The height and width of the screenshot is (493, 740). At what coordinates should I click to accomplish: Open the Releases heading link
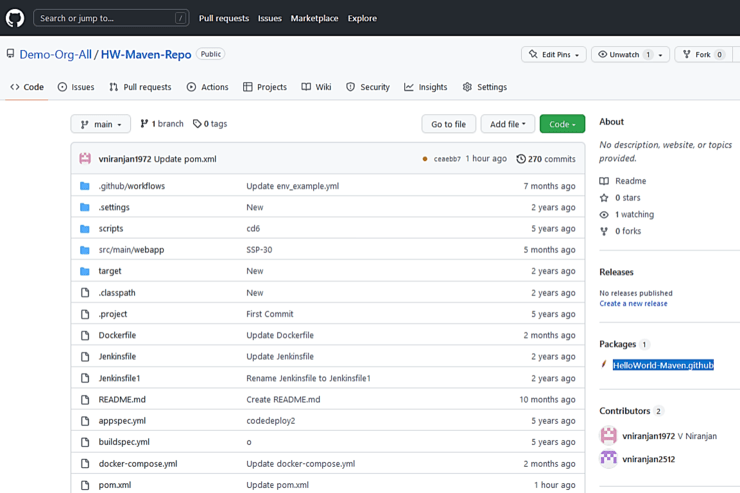click(x=616, y=272)
